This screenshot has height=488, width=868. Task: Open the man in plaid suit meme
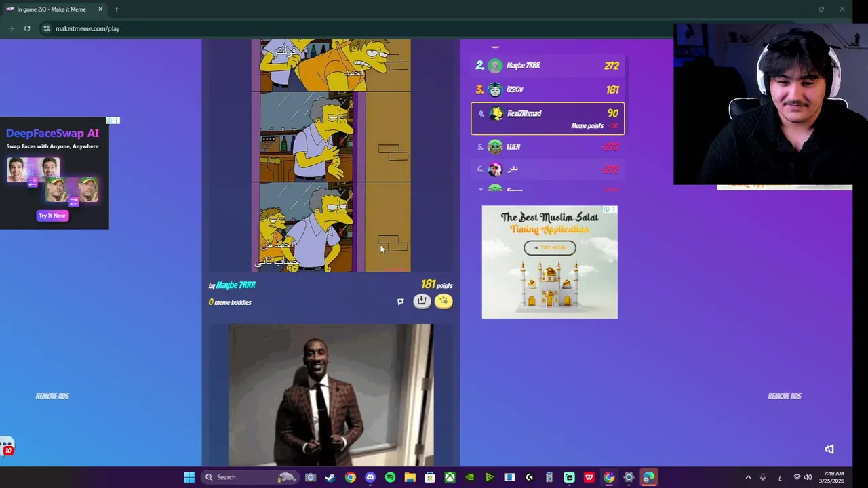point(331,395)
